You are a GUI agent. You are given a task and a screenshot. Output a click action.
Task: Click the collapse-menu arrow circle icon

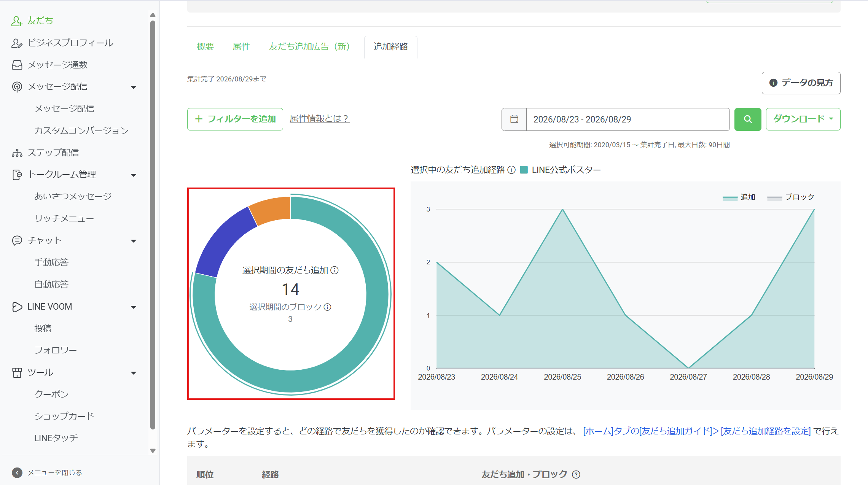point(17,472)
